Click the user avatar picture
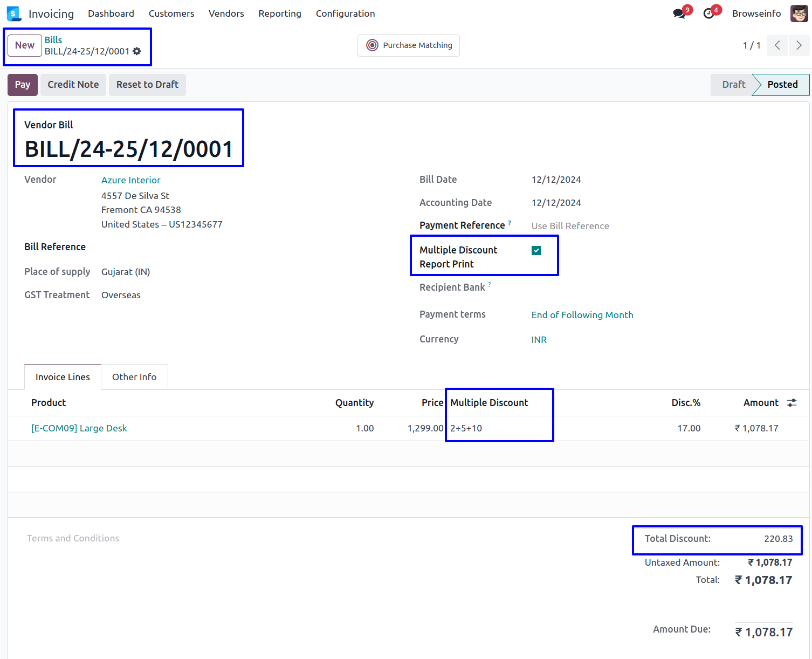This screenshot has width=812, height=659. (x=799, y=13)
